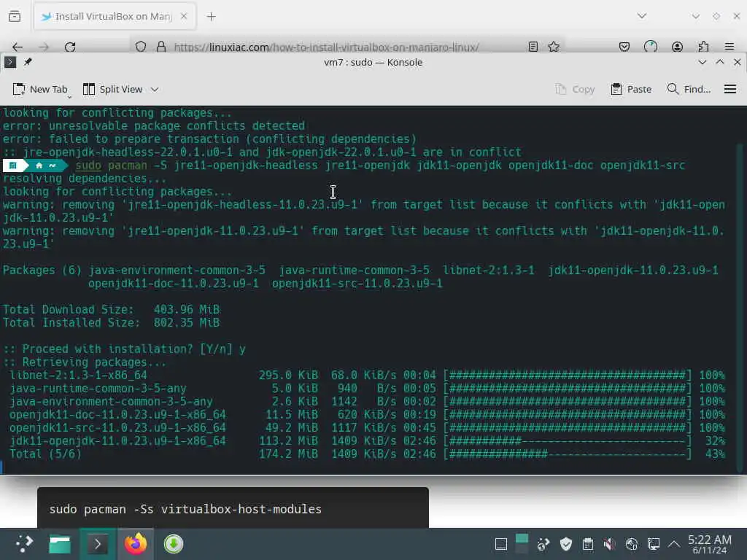Click the 'Total Installed Size' line
The height and width of the screenshot is (560, 747).
(111, 323)
